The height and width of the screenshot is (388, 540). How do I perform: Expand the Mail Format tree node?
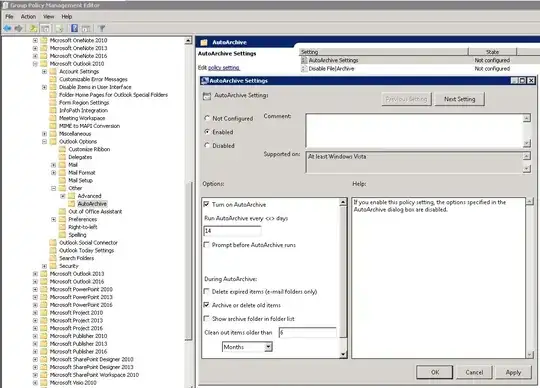pyautogui.click(x=54, y=172)
